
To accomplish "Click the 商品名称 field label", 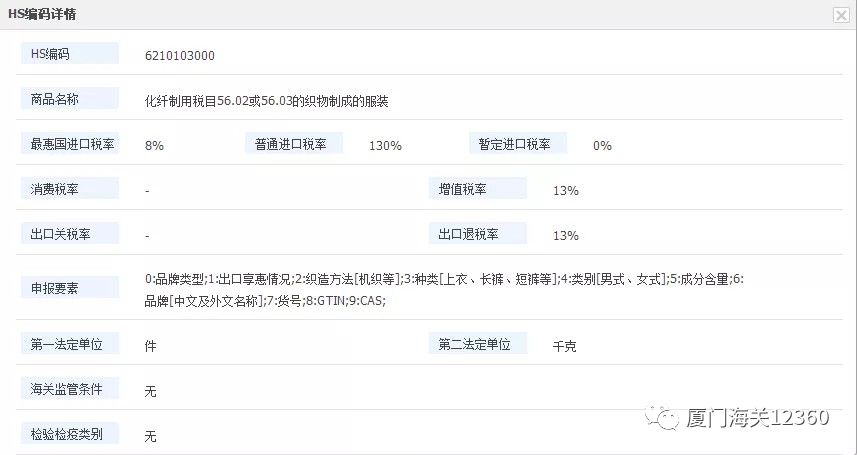I will [x=69, y=99].
